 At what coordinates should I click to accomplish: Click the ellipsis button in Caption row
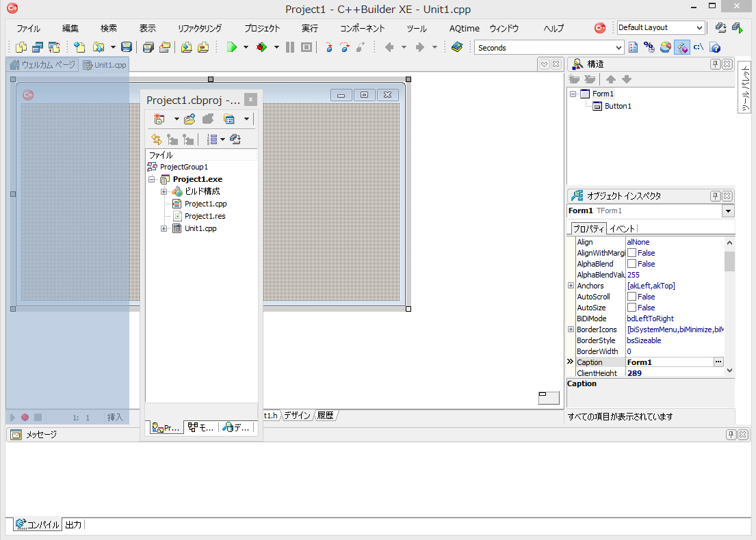718,362
